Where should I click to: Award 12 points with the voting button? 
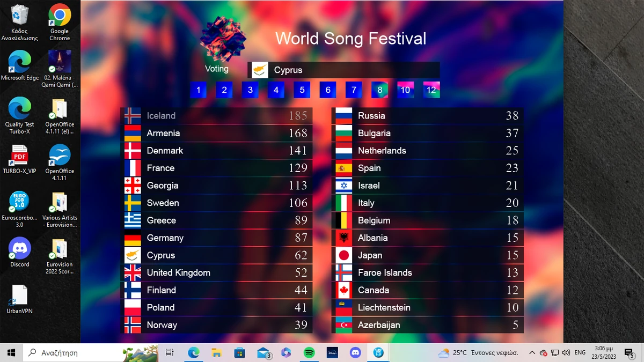click(x=431, y=90)
